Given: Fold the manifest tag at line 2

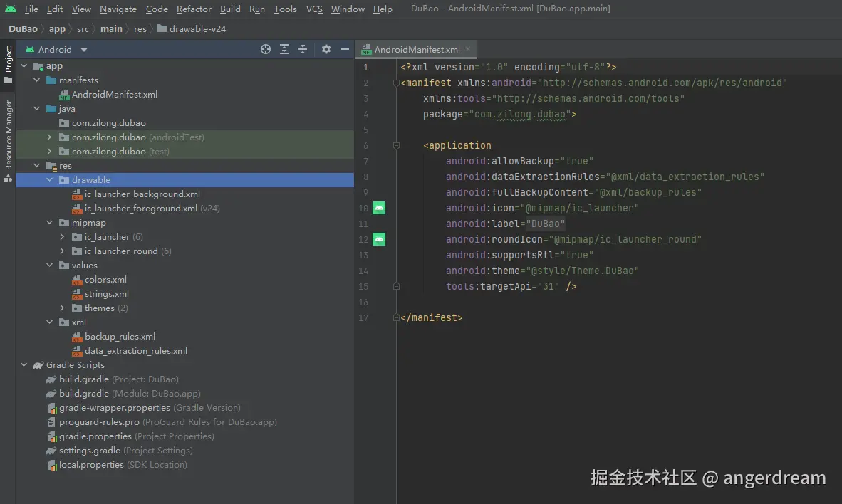Looking at the screenshot, I should (396, 83).
